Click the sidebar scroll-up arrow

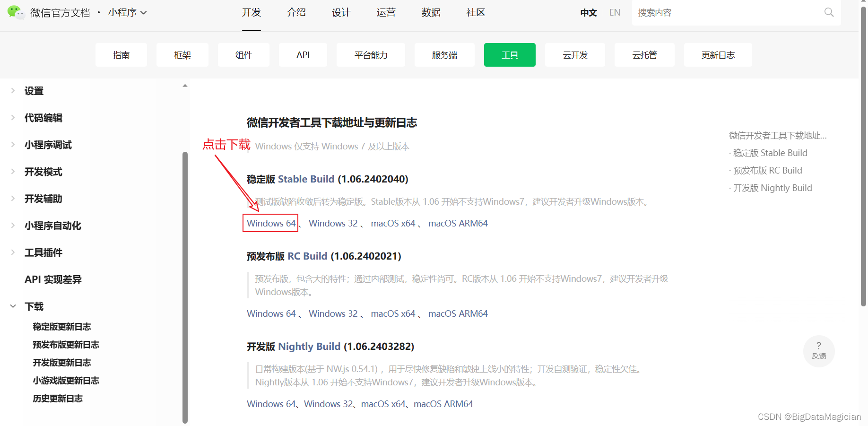(185, 86)
